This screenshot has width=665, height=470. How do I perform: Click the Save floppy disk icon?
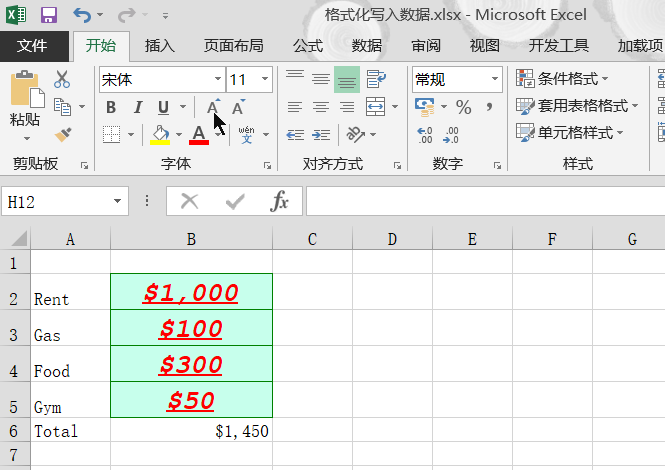(49, 15)
